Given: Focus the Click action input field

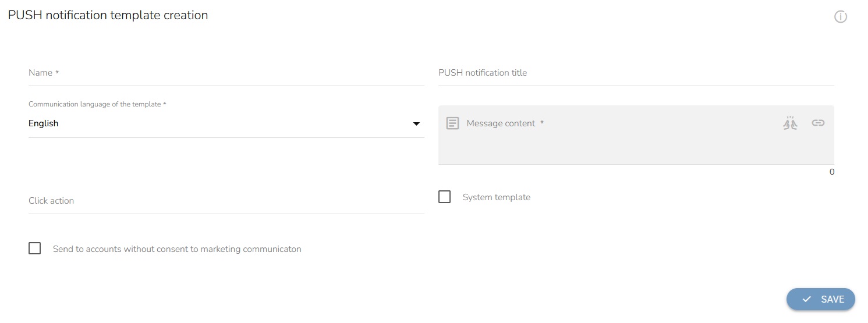Looking at the screenshot, I should [x=226, y=201].
